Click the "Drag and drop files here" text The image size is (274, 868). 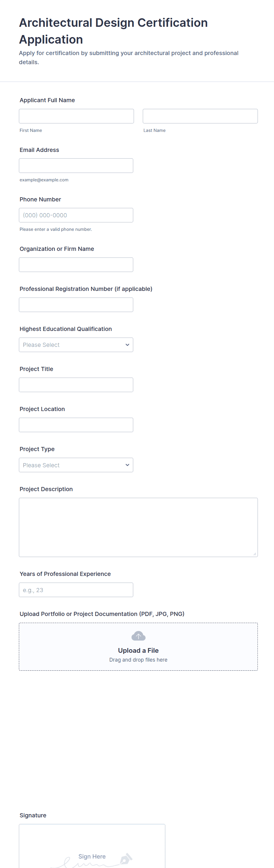tap(138, 660)
